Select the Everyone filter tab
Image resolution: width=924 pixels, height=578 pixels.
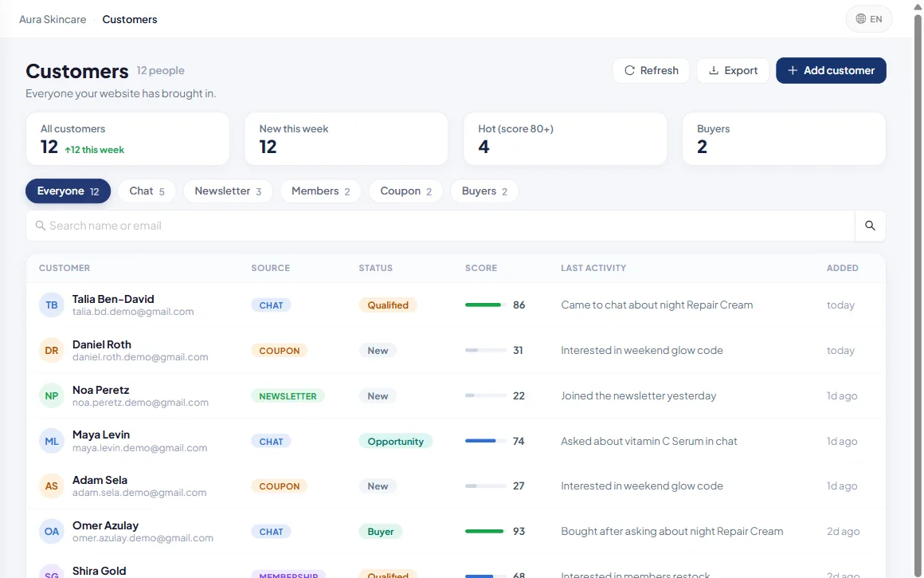coord(68,191)
